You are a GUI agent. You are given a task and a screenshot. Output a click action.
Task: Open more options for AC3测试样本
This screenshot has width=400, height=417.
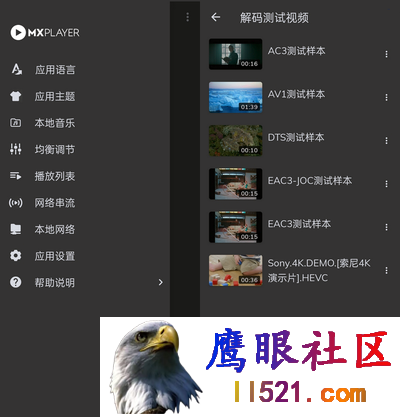pyautogui.click(x=386, y=54)
